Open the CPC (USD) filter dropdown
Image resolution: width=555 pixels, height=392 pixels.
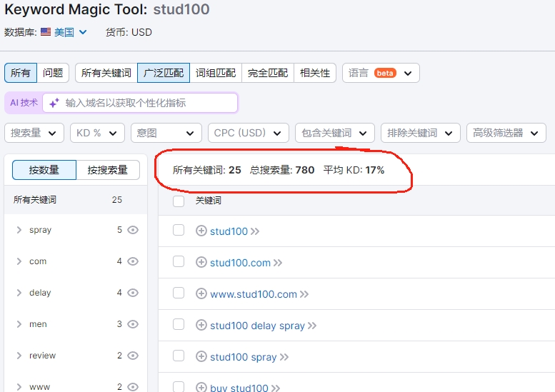click(x=249, y=133)
